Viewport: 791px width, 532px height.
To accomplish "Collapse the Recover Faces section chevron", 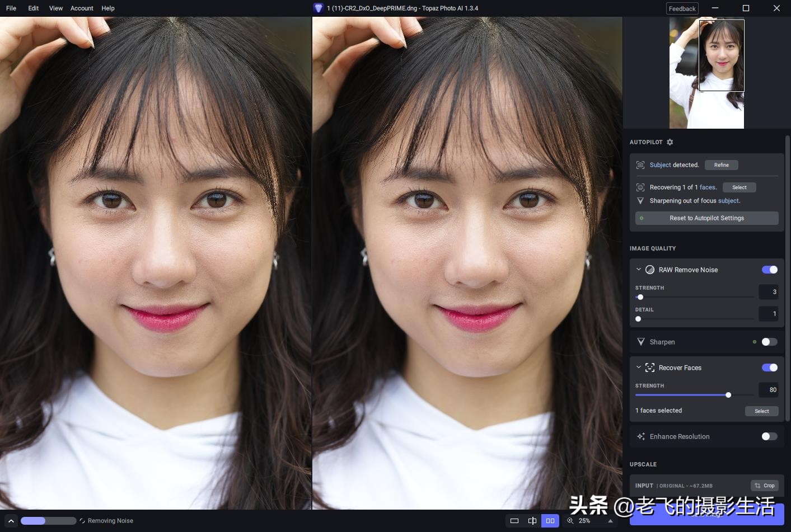I will click(638, 367).
